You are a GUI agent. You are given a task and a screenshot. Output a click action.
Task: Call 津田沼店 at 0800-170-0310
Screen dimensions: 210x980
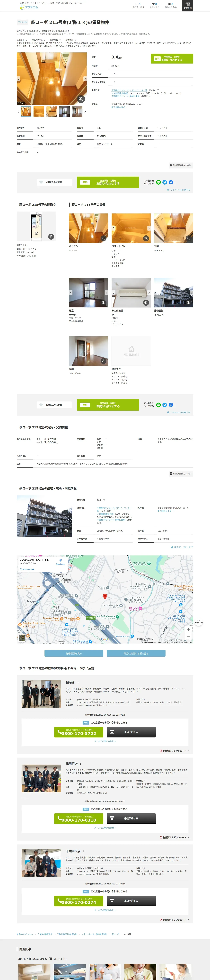coord(79,819)
